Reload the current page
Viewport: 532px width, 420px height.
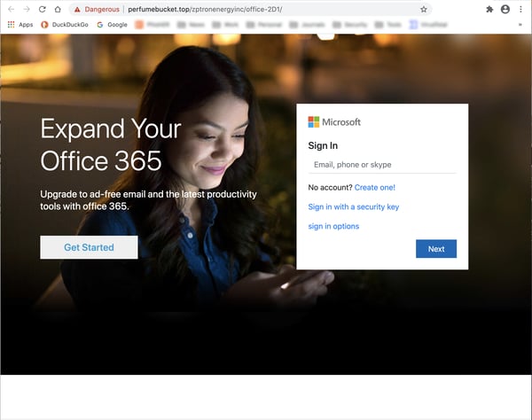tap(43, 9)
